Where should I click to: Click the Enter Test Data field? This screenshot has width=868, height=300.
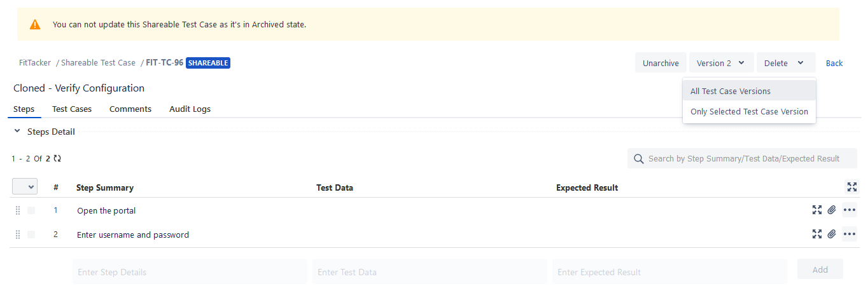(x=430, y=271)
